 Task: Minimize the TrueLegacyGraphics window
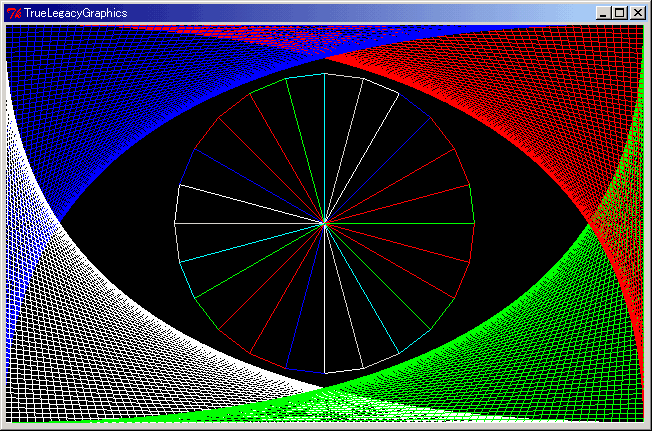pyautogui.click(x=603, y=12)
